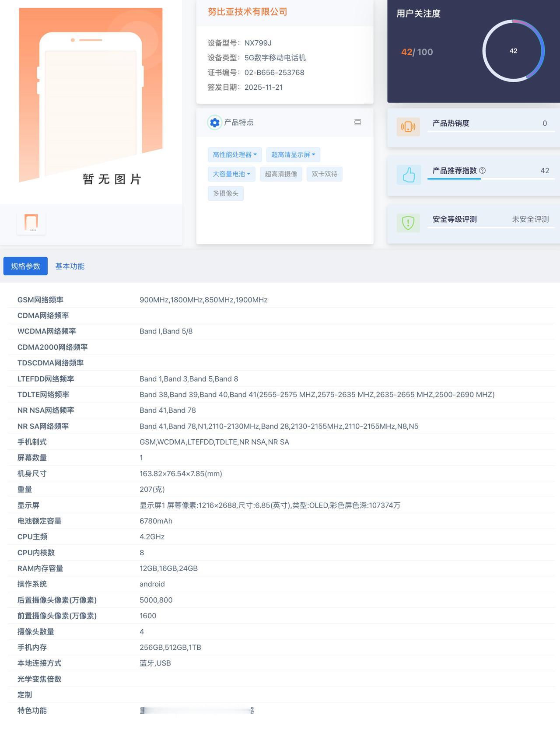Click the NR SA网络频率 band list value

[279, 426]
